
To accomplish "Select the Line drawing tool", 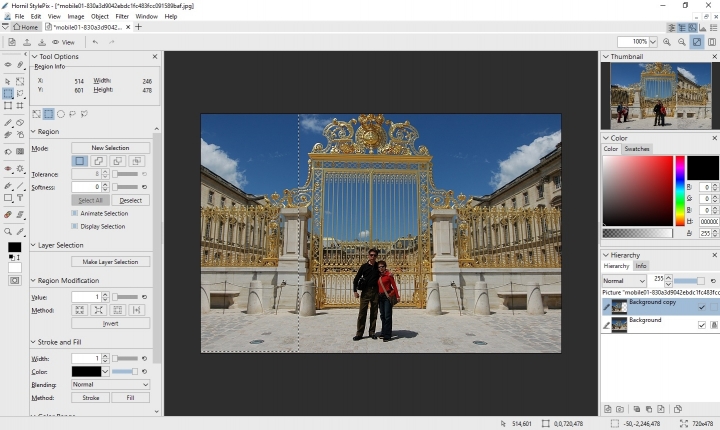I will [20, 186].
